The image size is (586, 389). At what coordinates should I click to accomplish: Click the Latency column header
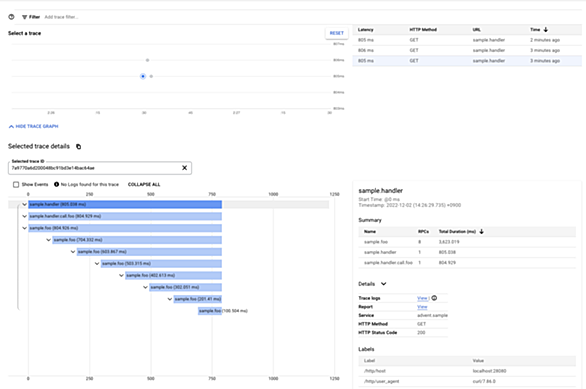tap(366, 30)
